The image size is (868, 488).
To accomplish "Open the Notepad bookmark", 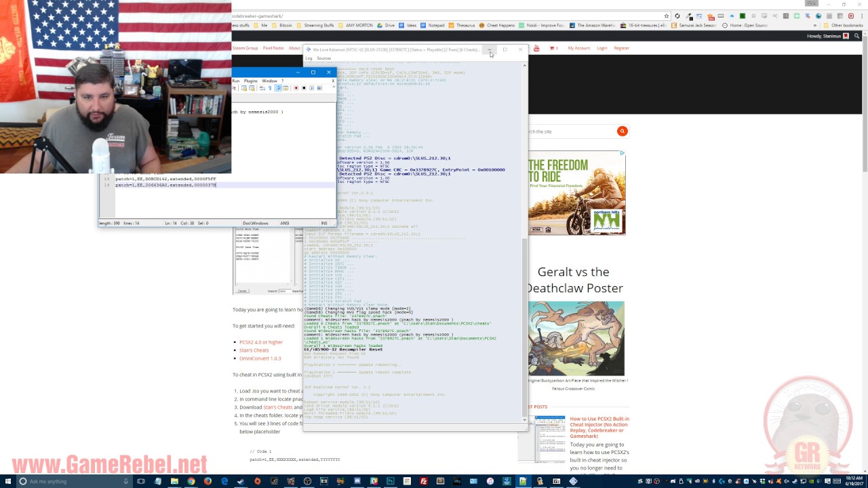I will click(433, 25).
